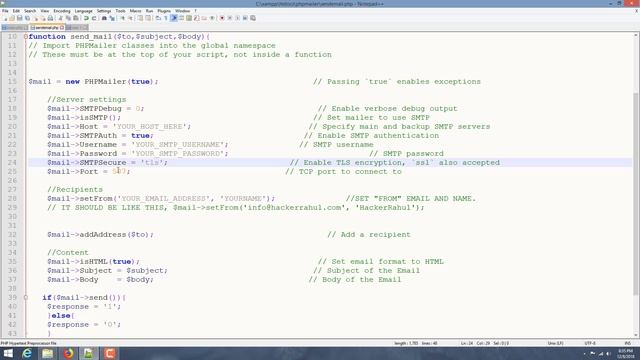
Task: Open Find with the binoculars icon
Action: pyautogui.click(x=104, y=18)
